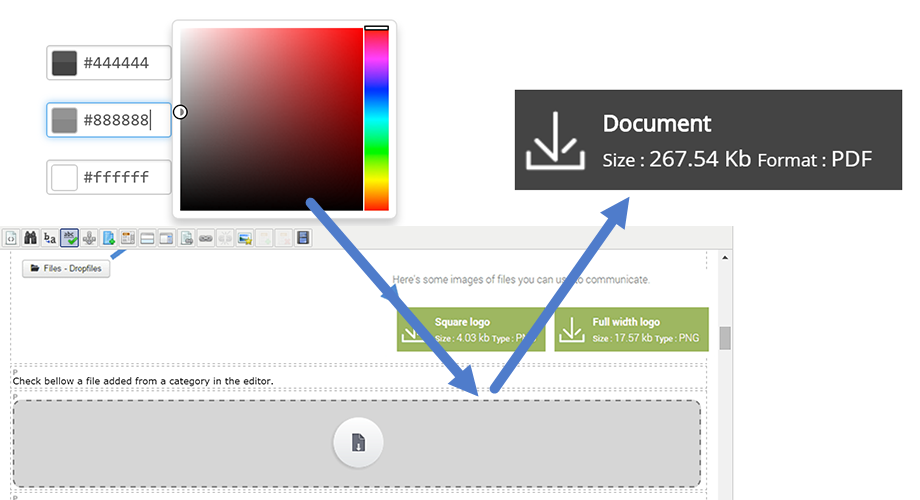The image size is (920, 500).
Task: Click the round file icon in placeholder
Action: [358, 443]
